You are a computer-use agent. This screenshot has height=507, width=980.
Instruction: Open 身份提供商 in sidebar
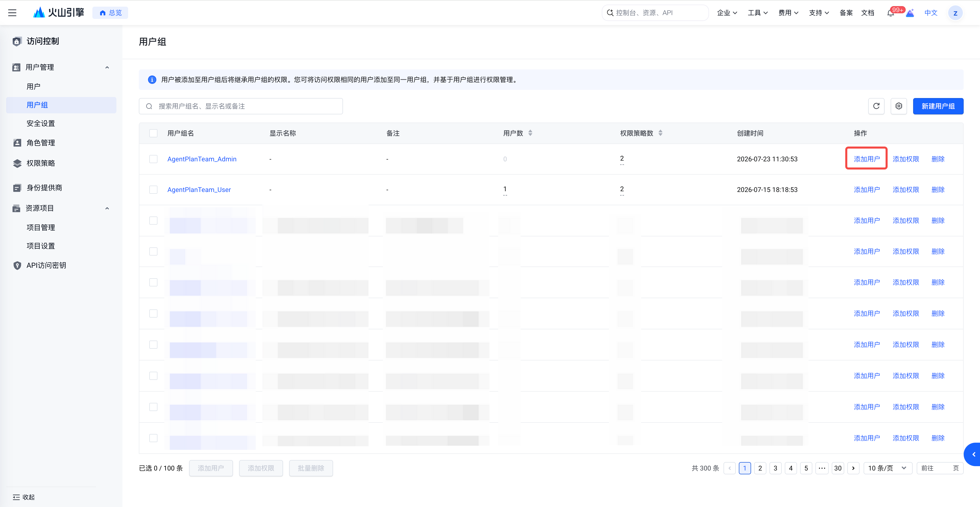pos(44,188)
